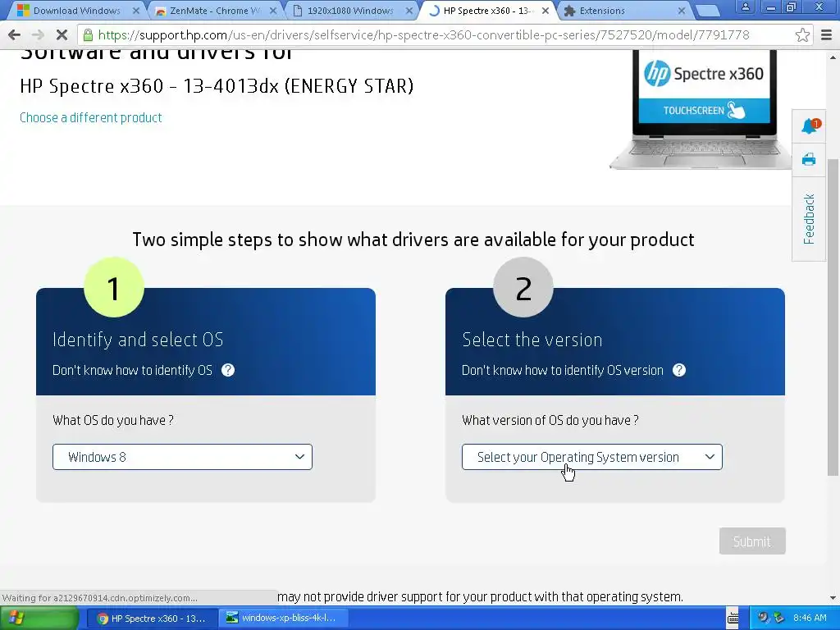Screen dimensions: 840x630
Task: Click the Identify and select OS heading
Action: pyautogui.click(x=138, y=340)
